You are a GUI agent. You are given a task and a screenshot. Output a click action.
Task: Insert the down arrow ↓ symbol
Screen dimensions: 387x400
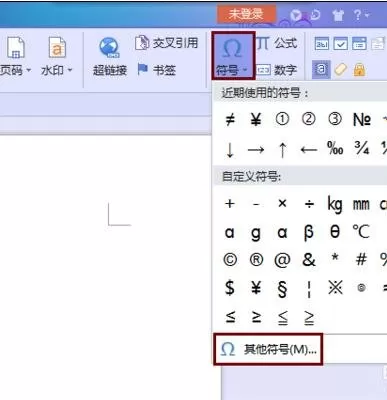pyautogui.click(x=230, y=150)
